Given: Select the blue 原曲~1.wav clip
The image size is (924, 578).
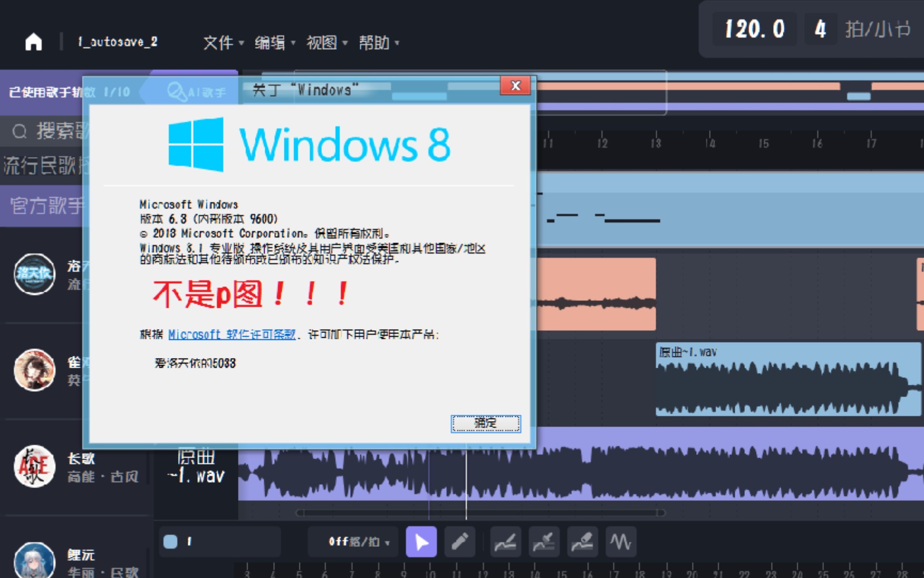Looking at the screenshot, I should coord(788,379).
